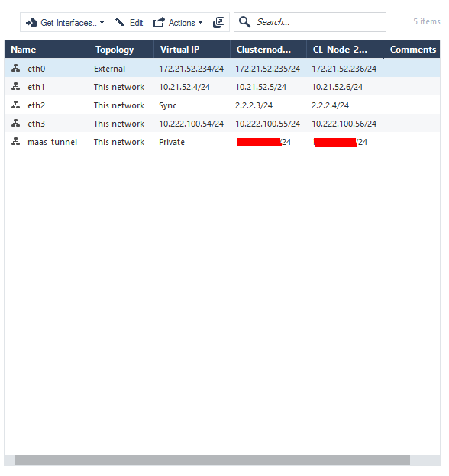
Task: Expand the Actions dropdown arrow
Action: coord(201,23)
